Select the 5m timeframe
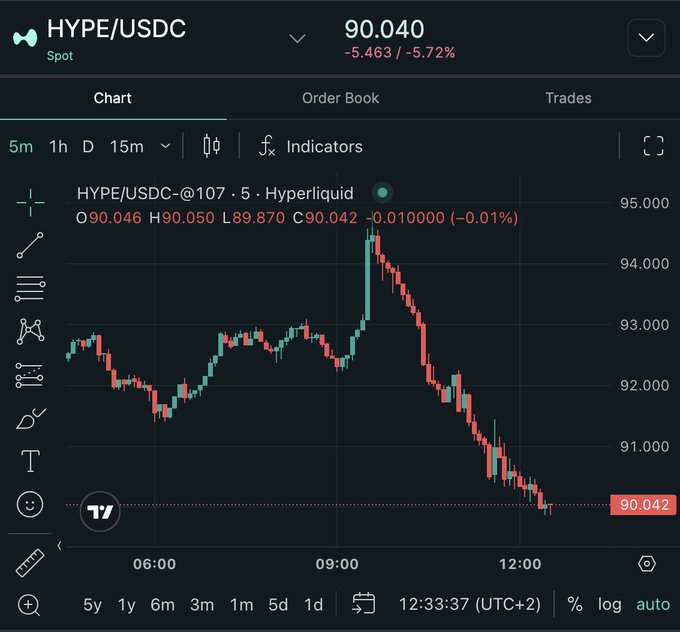Screen dimensions: 680x632 (x=21, y=147)
